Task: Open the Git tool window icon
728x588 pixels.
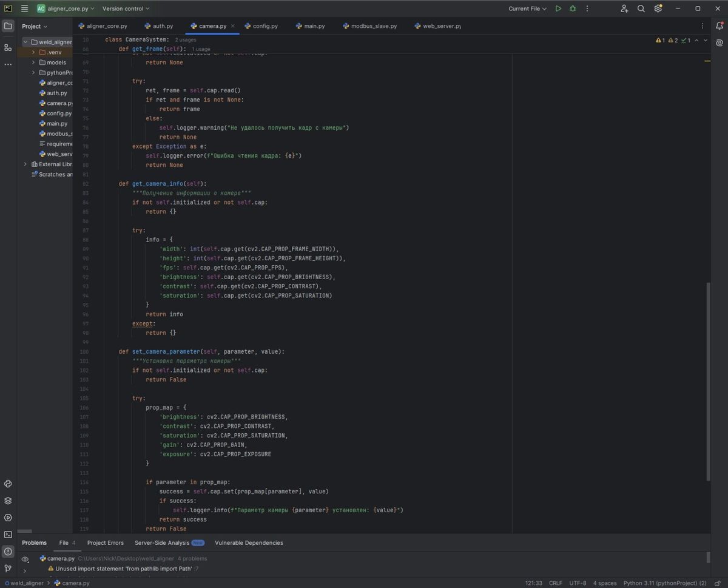Action: pyautogui.click(x=8, y=569)
